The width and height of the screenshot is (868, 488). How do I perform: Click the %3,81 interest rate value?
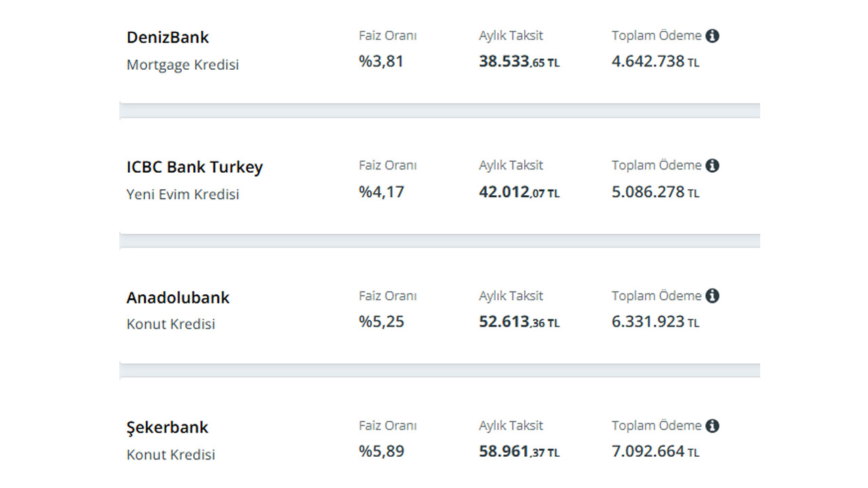point(381,62)
